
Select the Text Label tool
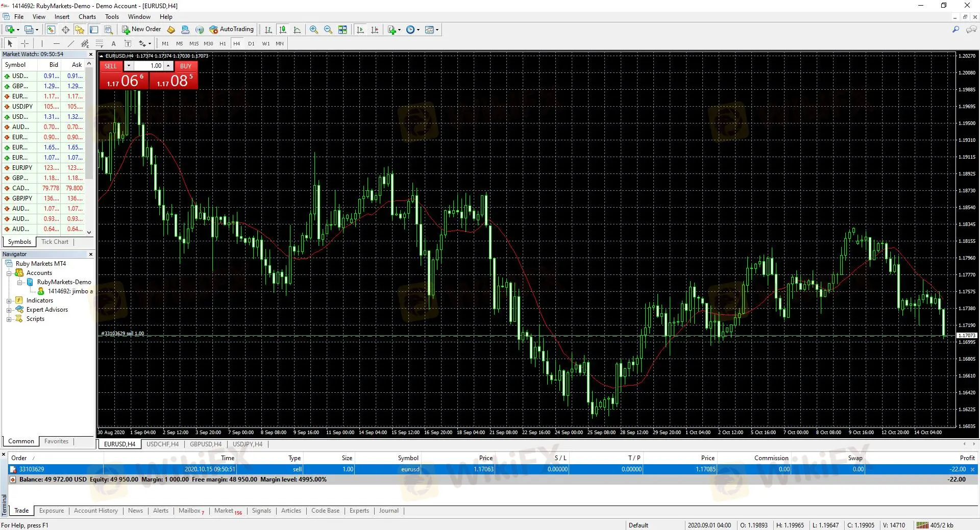pos(128,44)
